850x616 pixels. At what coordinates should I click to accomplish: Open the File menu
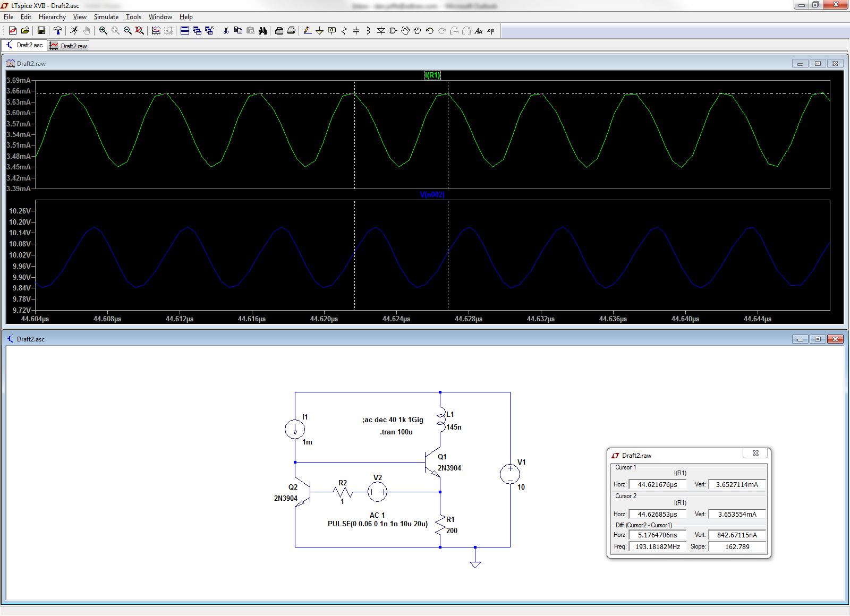pyautogui.click(x=8, y=17)
